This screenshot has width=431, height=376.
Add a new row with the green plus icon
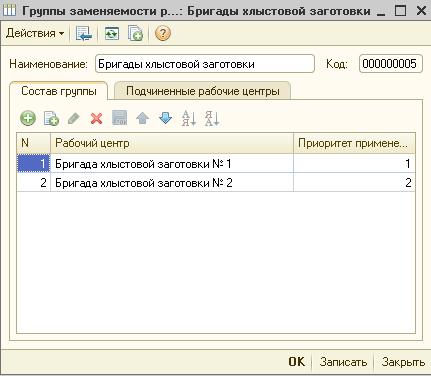click(x=28, y=118)
